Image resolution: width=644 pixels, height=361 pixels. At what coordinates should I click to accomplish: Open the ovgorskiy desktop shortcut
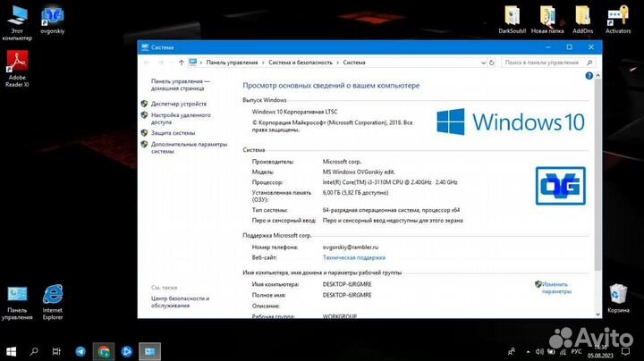click(52, 20)
